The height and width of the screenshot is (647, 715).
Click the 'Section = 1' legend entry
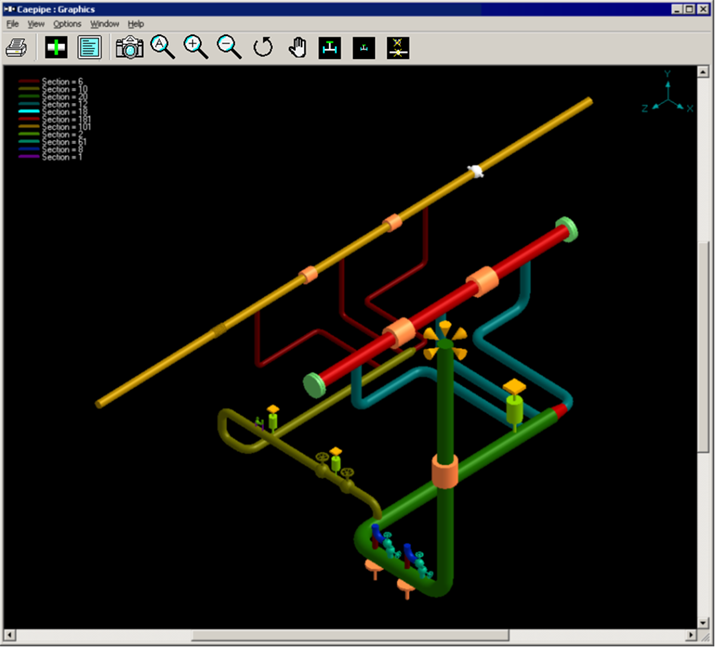(x=51, y=157)
